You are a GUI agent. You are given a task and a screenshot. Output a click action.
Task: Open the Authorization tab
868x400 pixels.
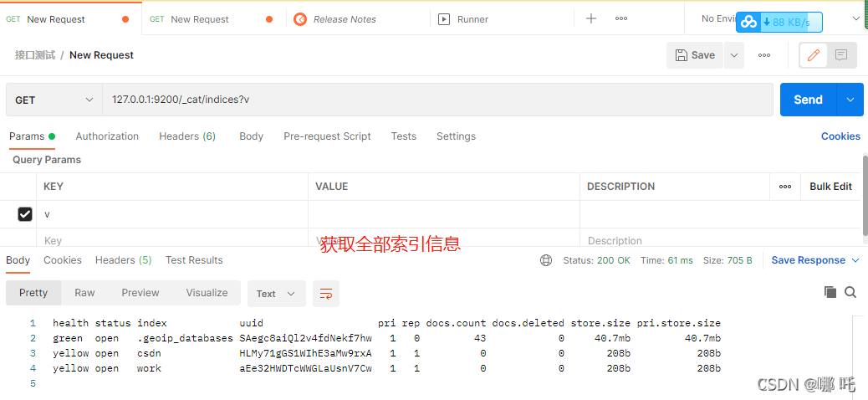click(x=107, y=136)
